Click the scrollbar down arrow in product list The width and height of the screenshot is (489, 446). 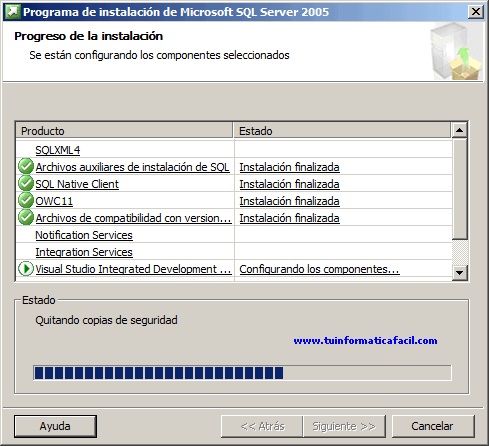(x=459, y=273)
